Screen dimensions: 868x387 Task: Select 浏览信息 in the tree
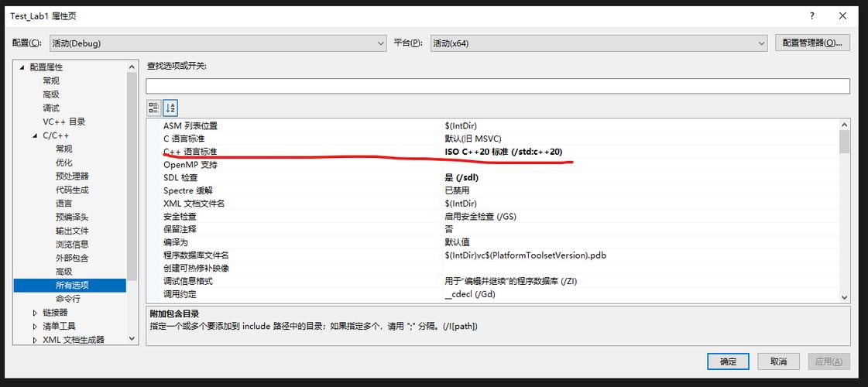[x=72, y=244]
